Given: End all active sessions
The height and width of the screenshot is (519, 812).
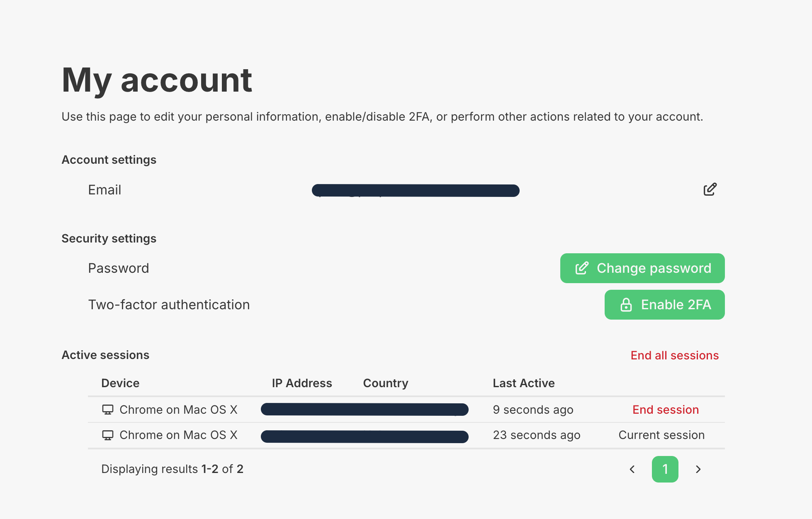Looking at the screenshot, I should pyautogui.click(x=675, y=355).
